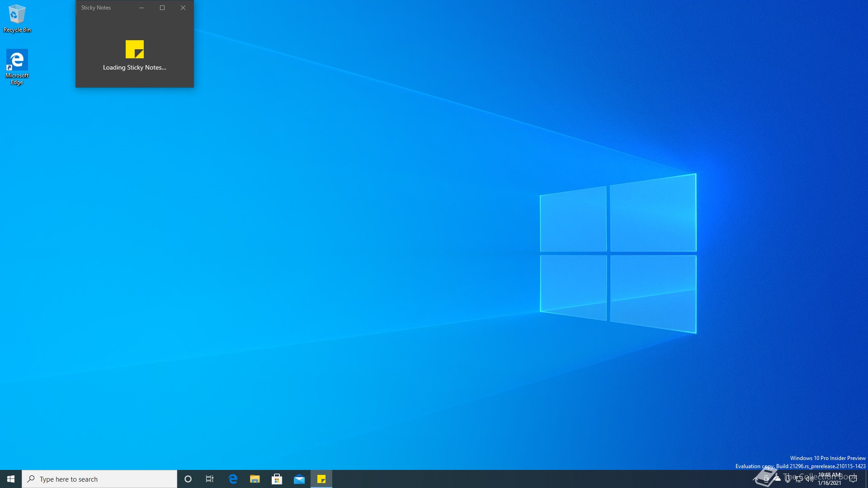Expand the hidden system tray icons

[x=755, y=479]
